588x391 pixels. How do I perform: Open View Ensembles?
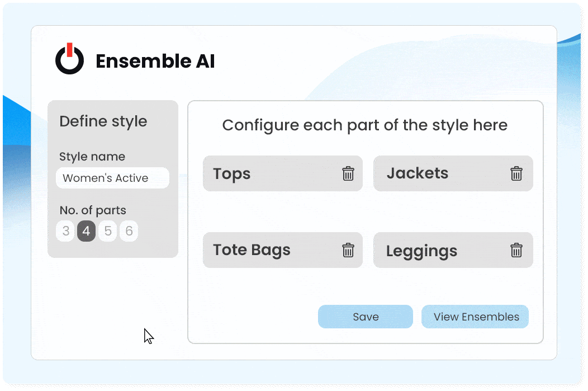(476, 317)
